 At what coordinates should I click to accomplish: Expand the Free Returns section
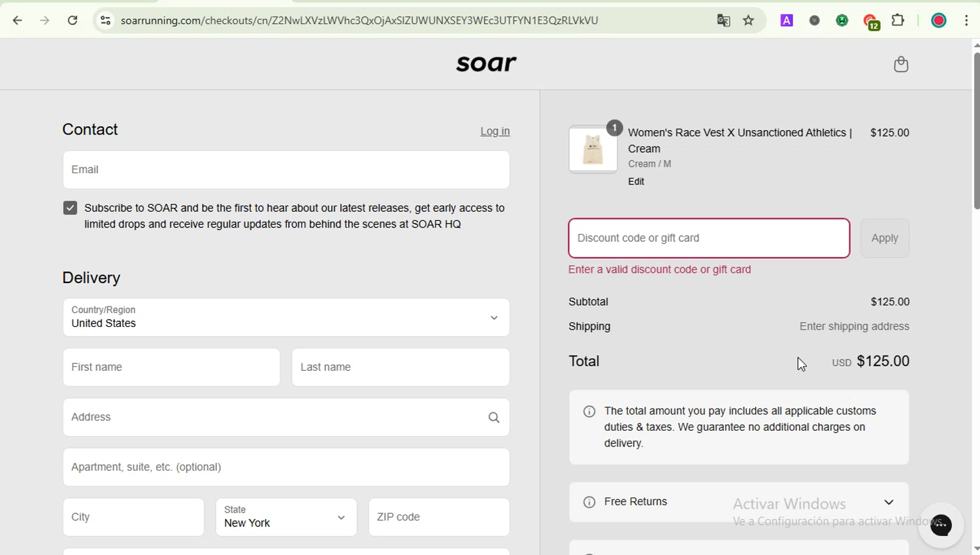739,502
